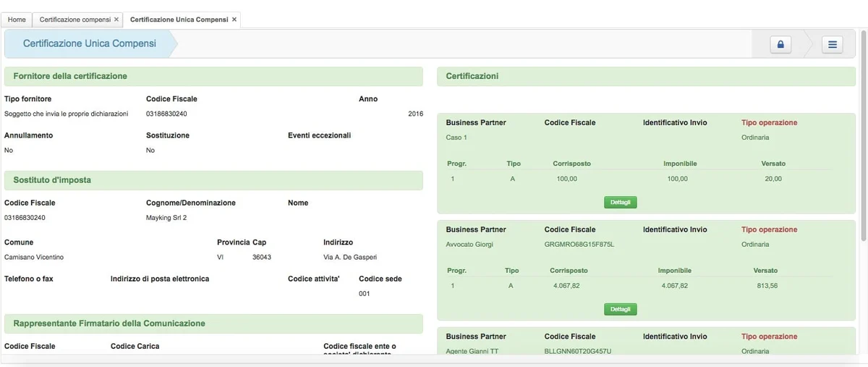Click the Rappresentante Firmatario della Comunicazione header
The height and width of the screenshot is (367, 868).
click(213, 324)
